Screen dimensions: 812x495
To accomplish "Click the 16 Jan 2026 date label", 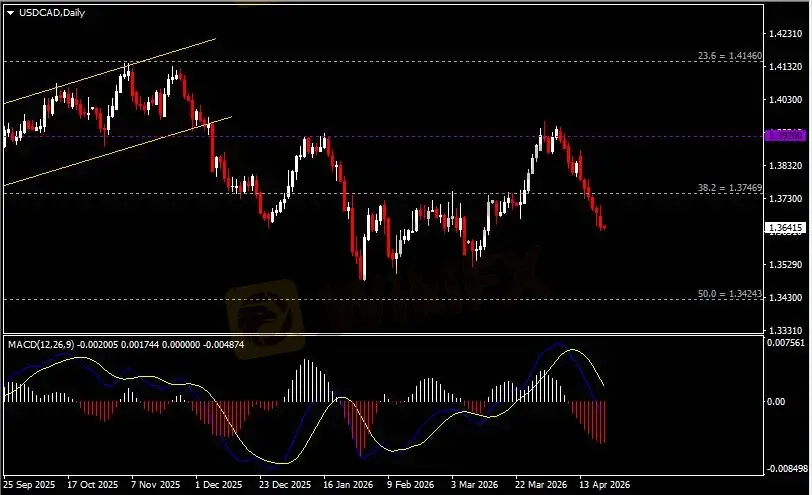I will point(345,483).
